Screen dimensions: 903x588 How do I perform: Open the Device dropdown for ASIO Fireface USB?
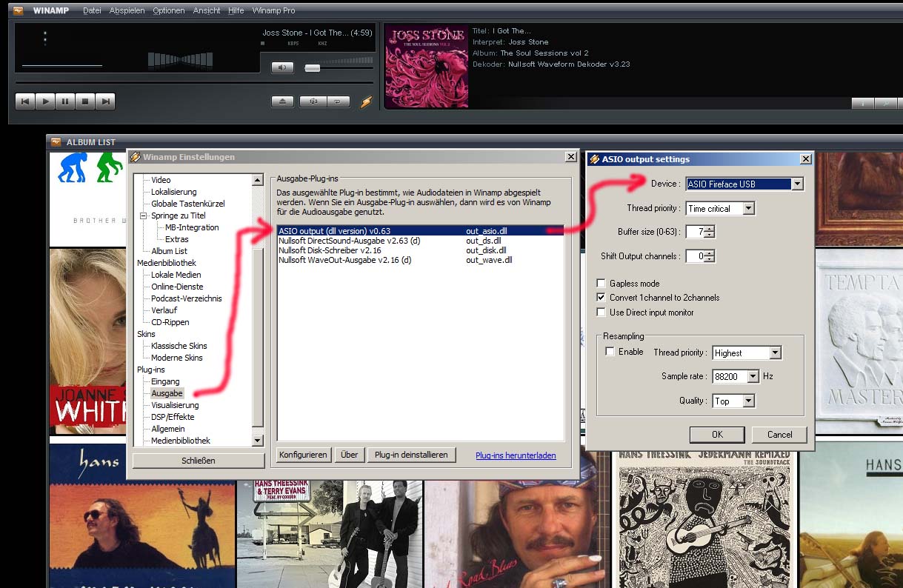(x=797, y=184)
